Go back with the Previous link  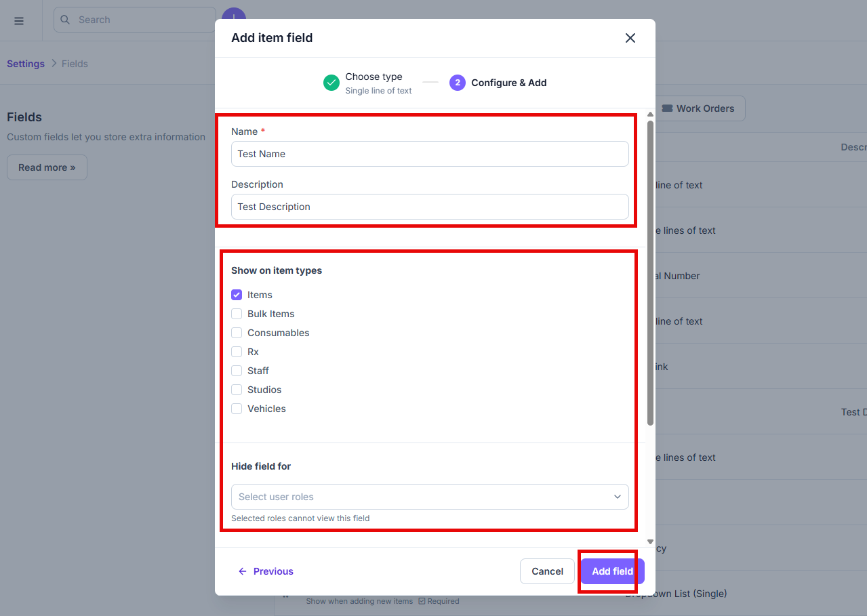coord(266,571)
